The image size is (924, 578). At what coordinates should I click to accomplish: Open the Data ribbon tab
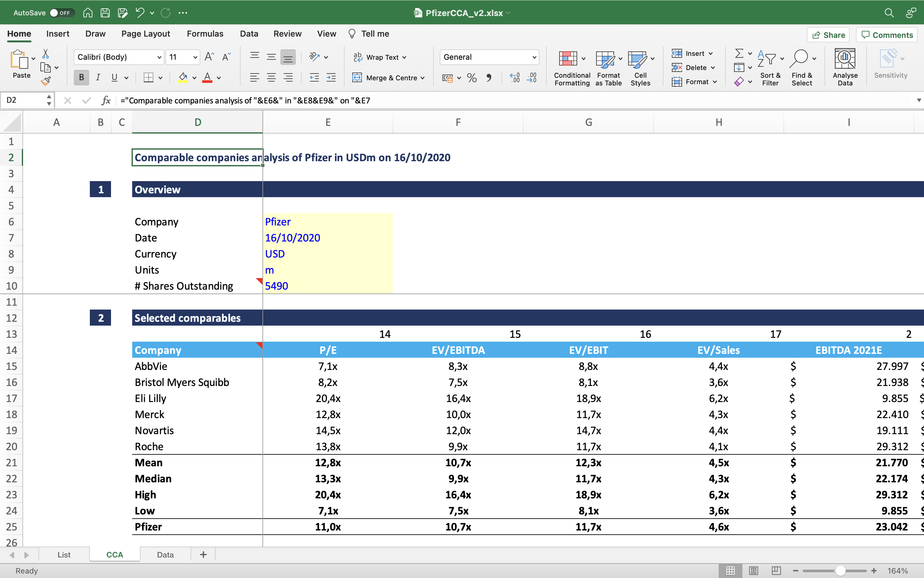(x=249, y=34)
